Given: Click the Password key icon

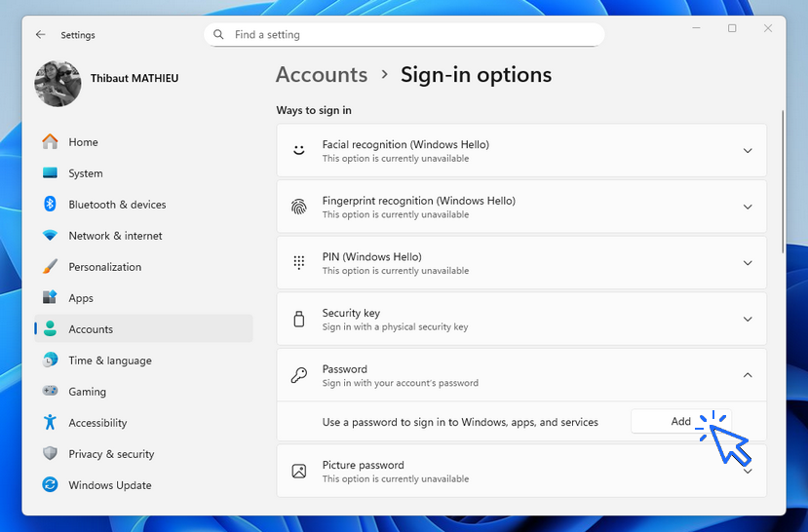Looking at the screenshot, I should pyautogui.click(x=299, y=375).
